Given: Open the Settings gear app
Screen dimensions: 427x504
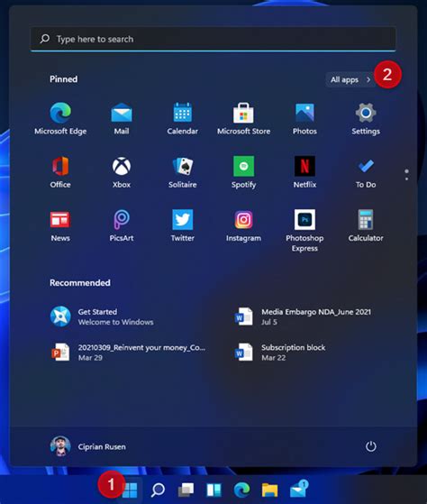Looking at the screenshot, I should pyautogui.click(x=366, y=118).
